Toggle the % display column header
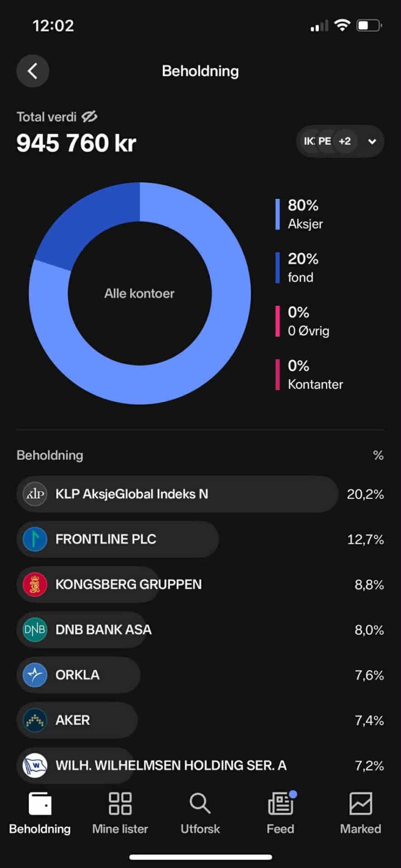The width and height of the screenshot is (401, 868). click(378, 455)
